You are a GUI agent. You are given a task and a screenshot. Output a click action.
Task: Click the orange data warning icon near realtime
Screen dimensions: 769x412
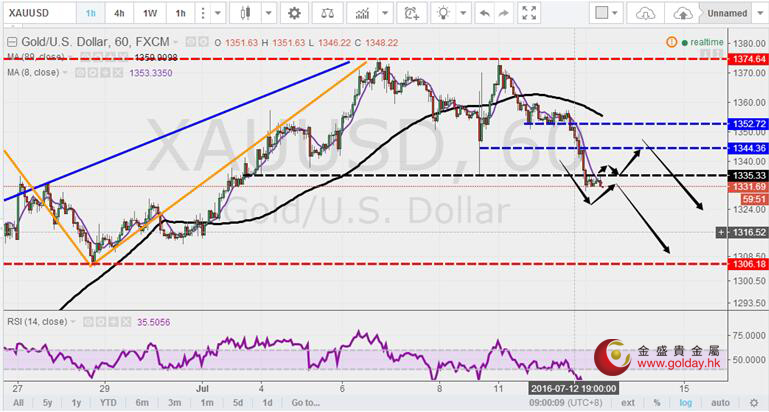(671, 42)
